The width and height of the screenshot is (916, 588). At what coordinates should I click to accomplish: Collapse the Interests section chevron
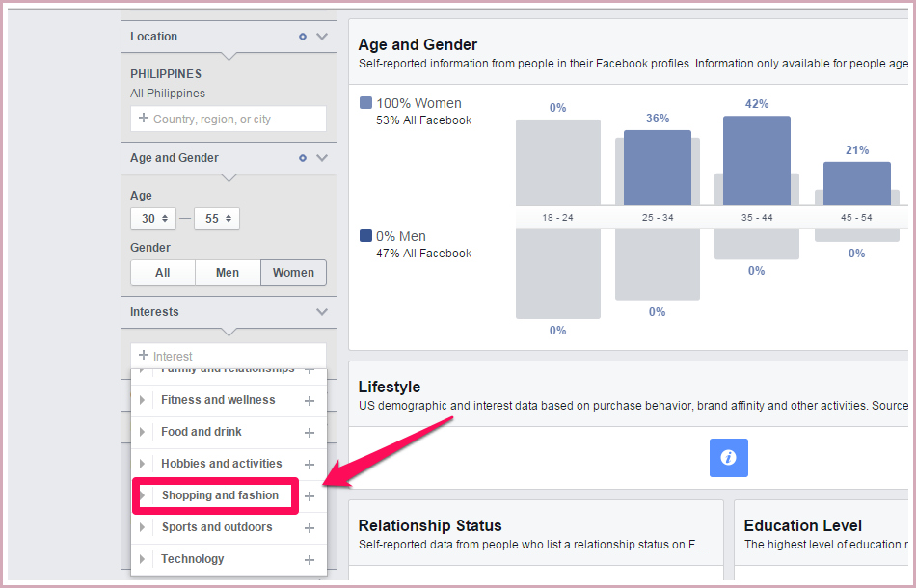(322, 312)
